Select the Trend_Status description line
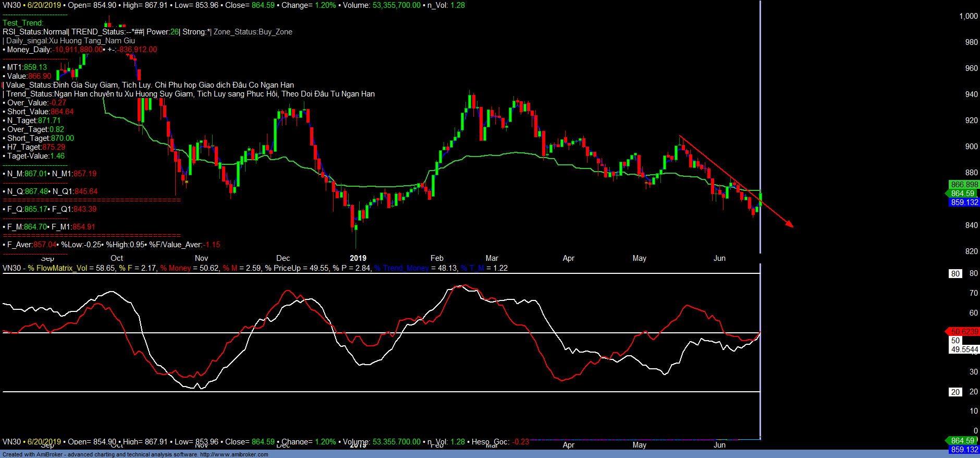Screen dimensions: 980x458 [190, 94]
